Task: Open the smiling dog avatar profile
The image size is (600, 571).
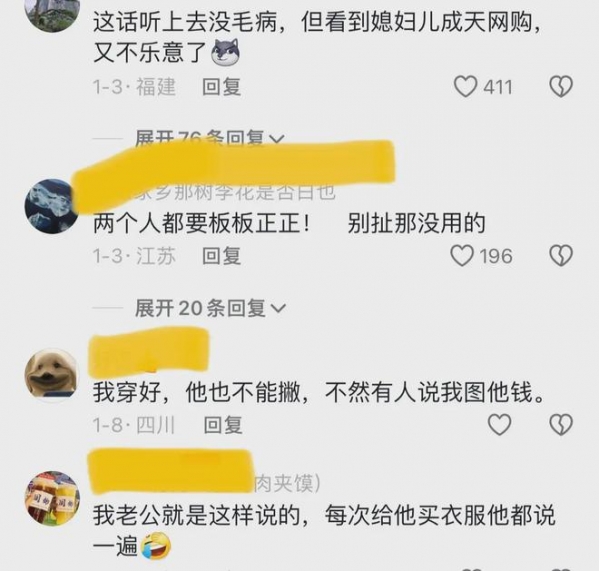Action: [52, 375]
